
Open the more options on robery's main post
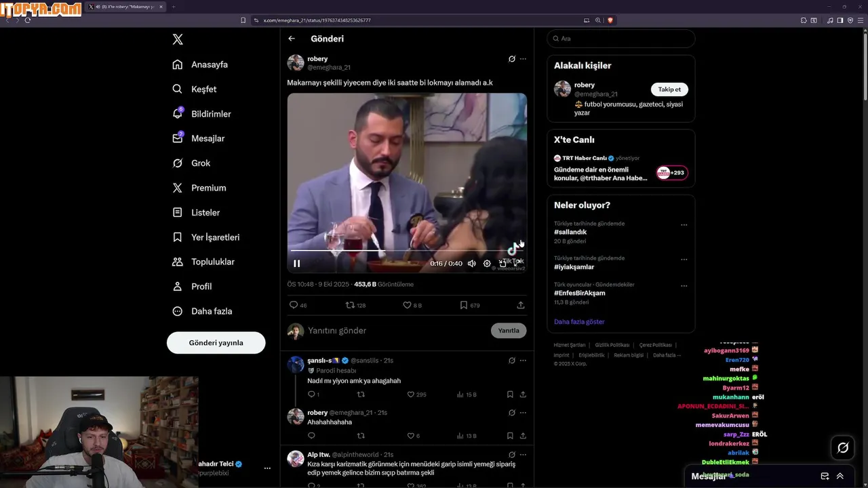pyautogui.click(x=523, y=59)
